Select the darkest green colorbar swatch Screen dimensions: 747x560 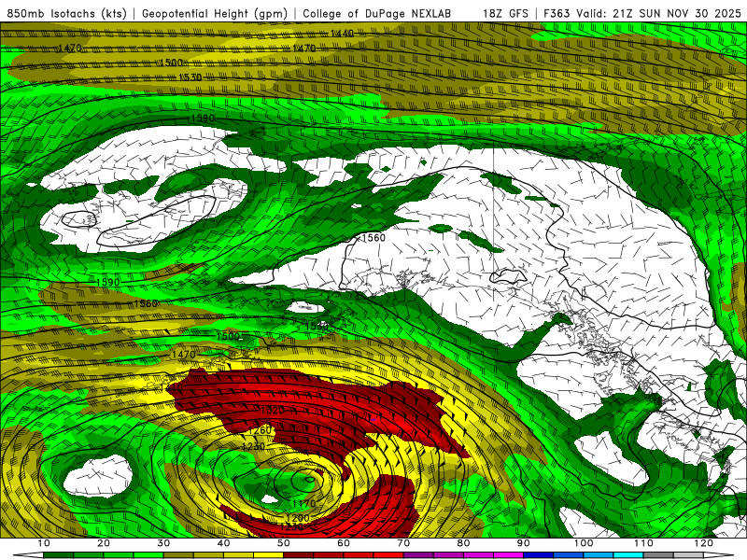coord(58,555)
